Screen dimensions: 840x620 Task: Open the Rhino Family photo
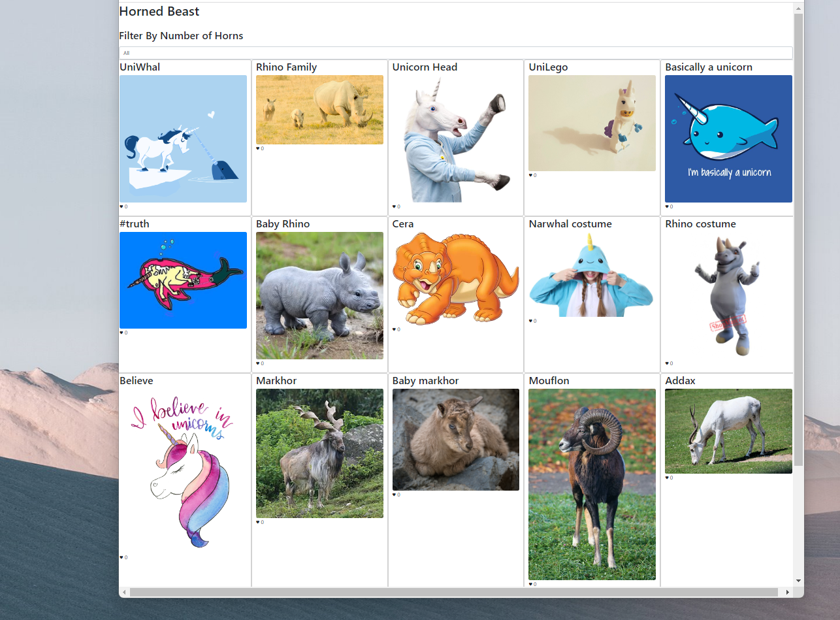pyautogui.click(x=319, y=110)
